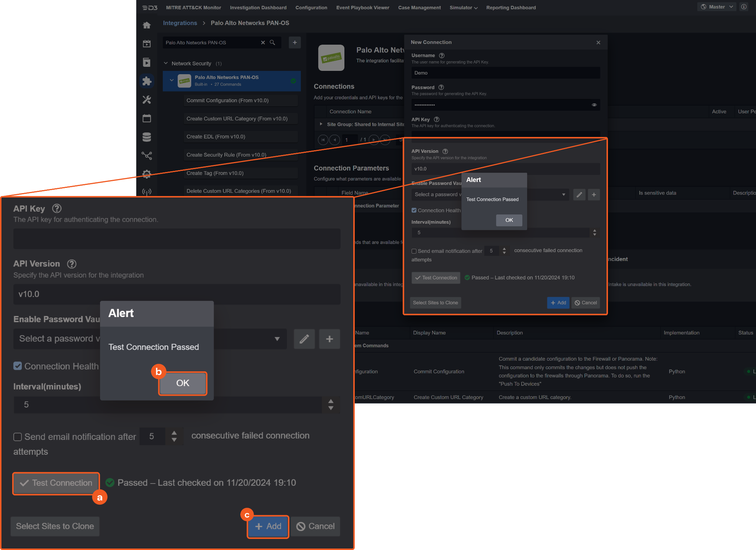Click the wrench tools icon in the sidebar
This screenshot has width=756, height=550.
(x=147, y=100)
